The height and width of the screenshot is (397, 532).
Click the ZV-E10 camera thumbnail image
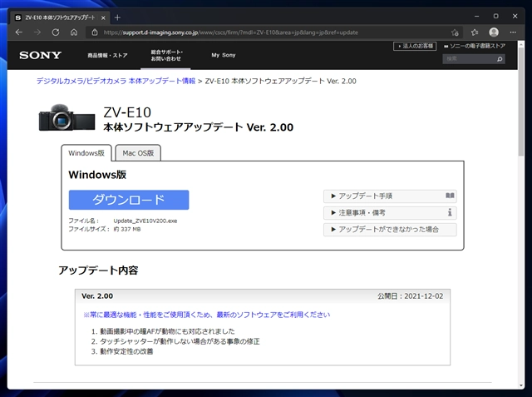click(66, 118)
